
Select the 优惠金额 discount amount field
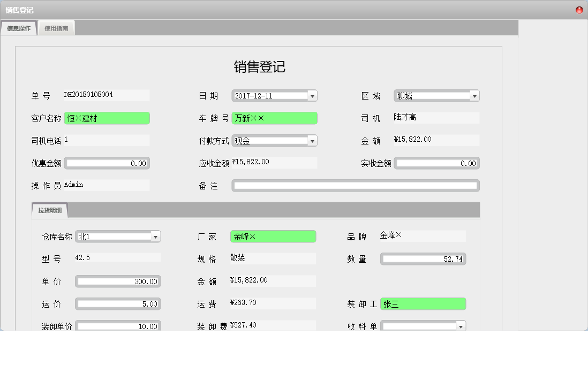click(107, 163)
